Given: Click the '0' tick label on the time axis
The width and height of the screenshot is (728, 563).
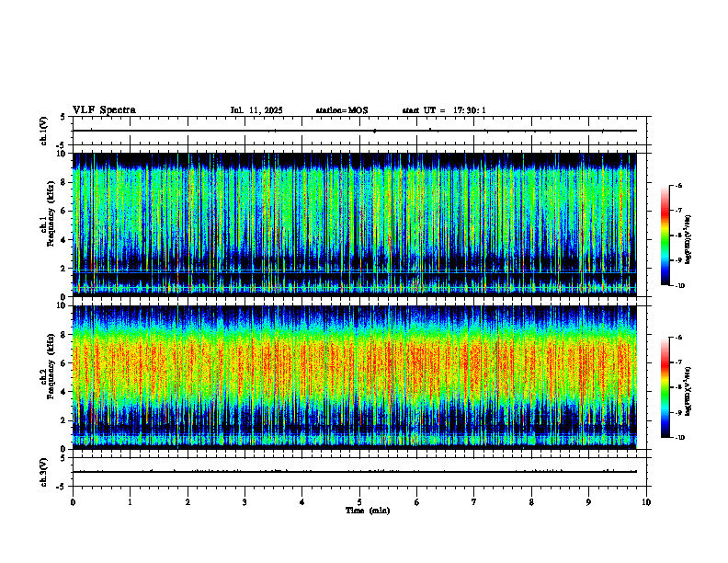Looking at the screenshot, I should click(73, 502).
